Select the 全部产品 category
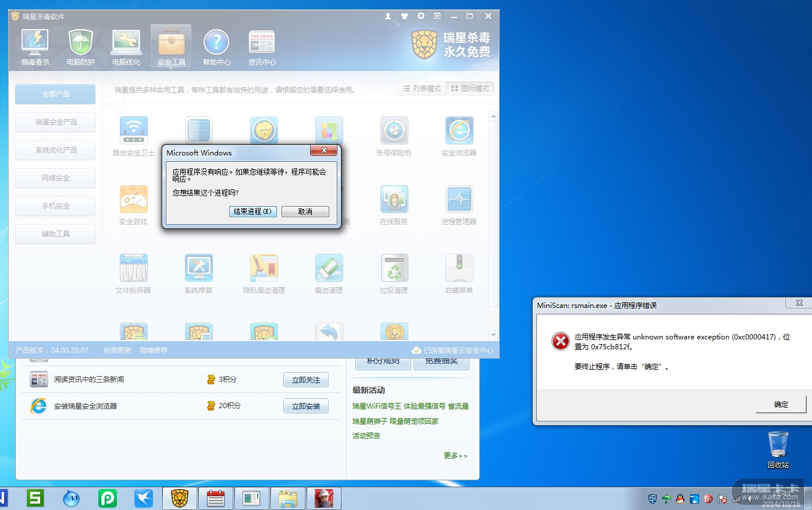 coord(55,94)
